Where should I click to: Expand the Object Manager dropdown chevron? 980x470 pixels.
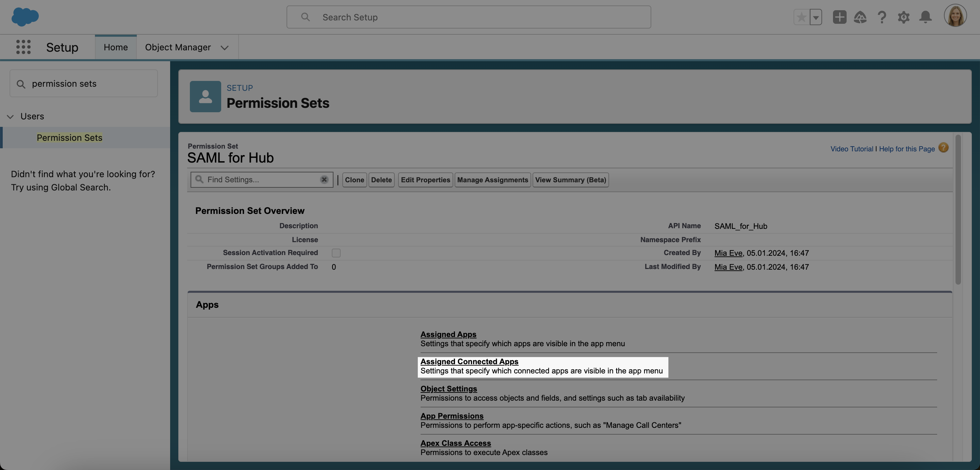225,48
